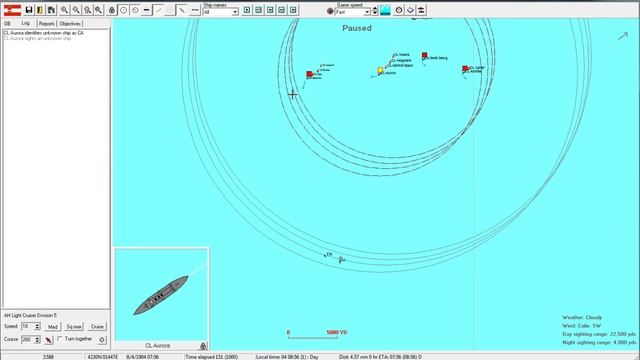Click the diamond shaped toolbar icon
The image size is (640, 360).
click(x=410, y=10)
